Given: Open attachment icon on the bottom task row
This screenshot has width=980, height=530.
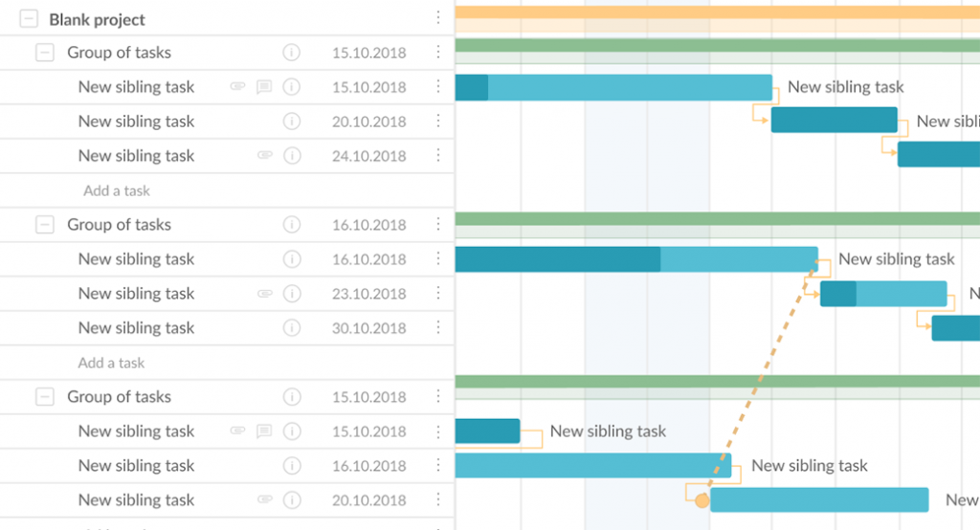Looking at the screenshot, I should click(x=265, y=500).
